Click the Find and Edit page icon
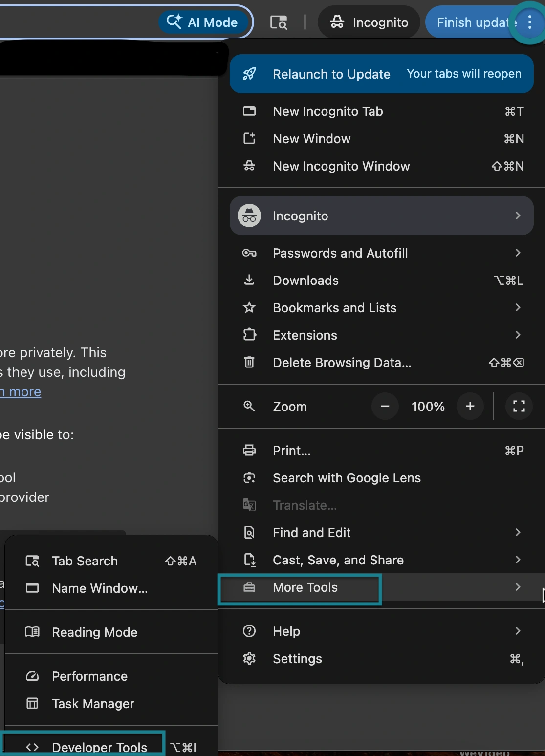This screenshot has width=545, height=756. [x=249, y=532]
